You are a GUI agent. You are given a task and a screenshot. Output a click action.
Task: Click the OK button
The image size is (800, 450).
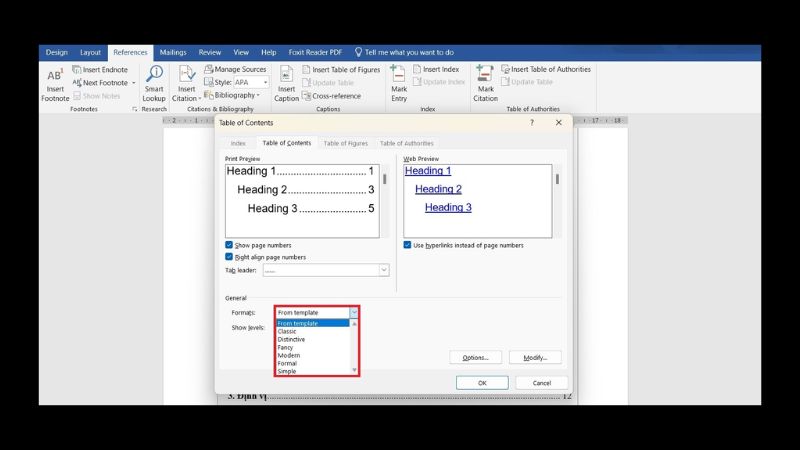[482, 383]
